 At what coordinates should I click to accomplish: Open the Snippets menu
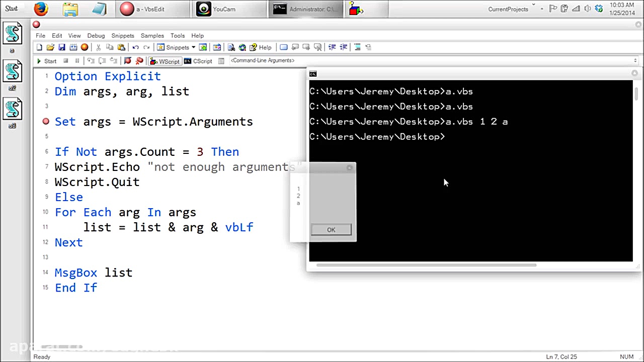coord(123,36)
